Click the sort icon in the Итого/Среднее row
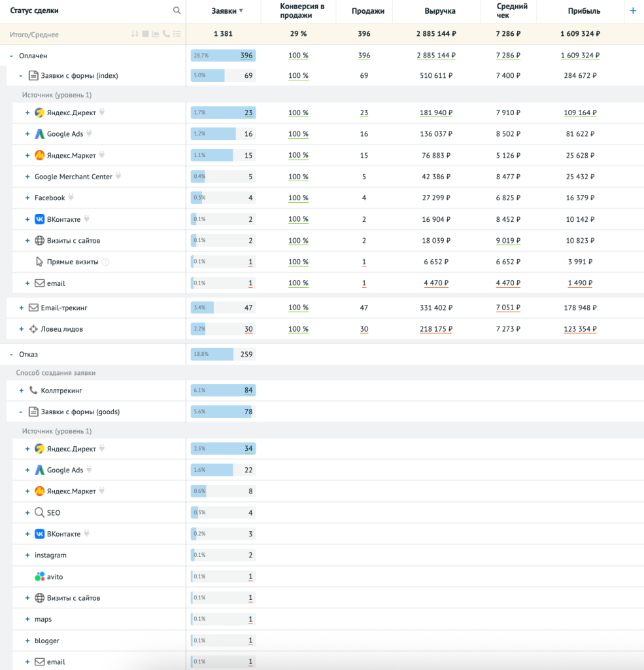The image size is (644, 670). click(x=135, y=34)
